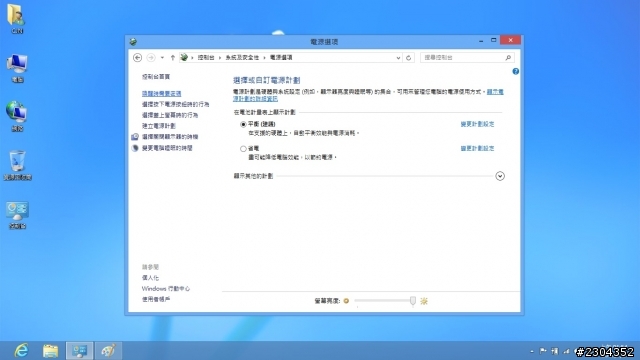
Task: Click the network signal tray icon
Action: (566, 351)
